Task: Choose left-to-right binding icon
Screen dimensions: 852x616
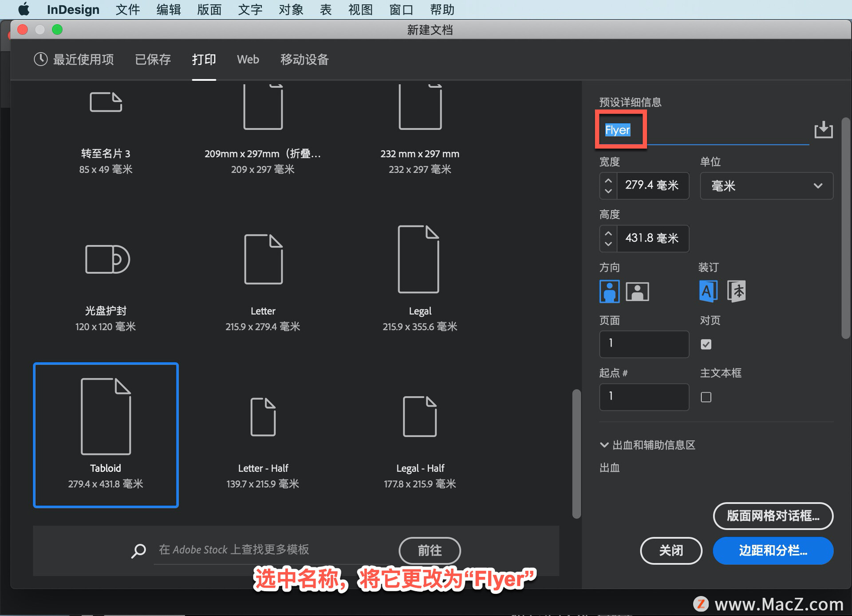Action: pyautogui.click(x=708, y=292)
